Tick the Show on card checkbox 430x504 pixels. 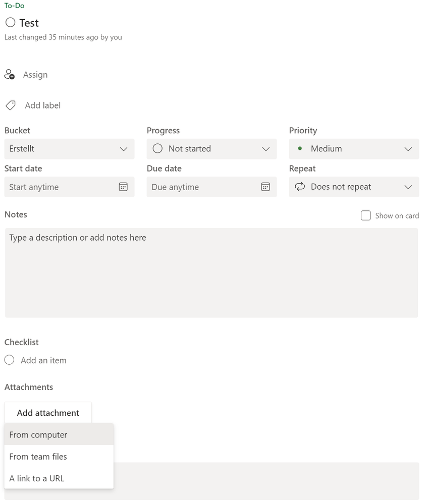(366, 215)
